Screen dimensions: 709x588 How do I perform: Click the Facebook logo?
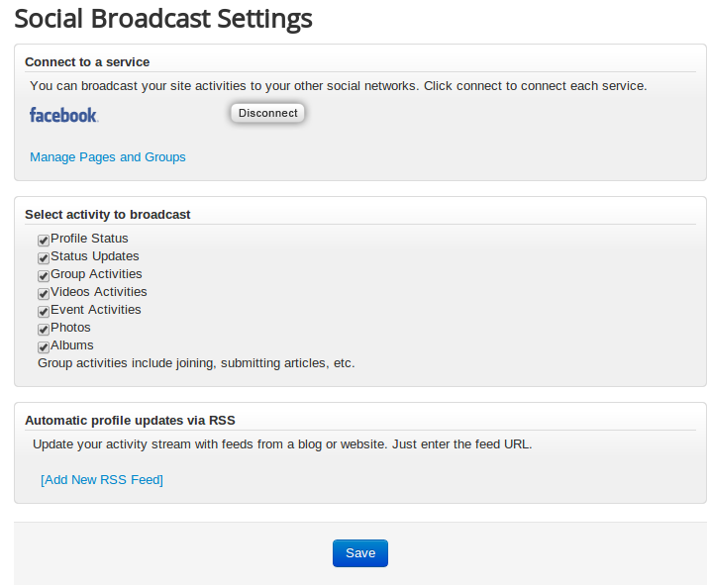pos(63,115)
